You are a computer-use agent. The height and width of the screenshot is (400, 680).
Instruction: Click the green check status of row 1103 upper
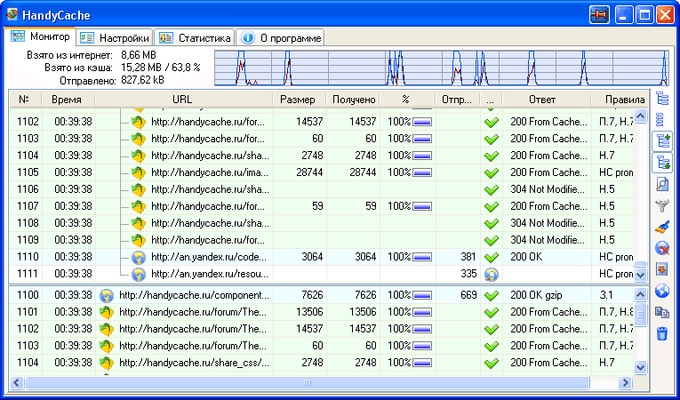click(x=491, y=139)
